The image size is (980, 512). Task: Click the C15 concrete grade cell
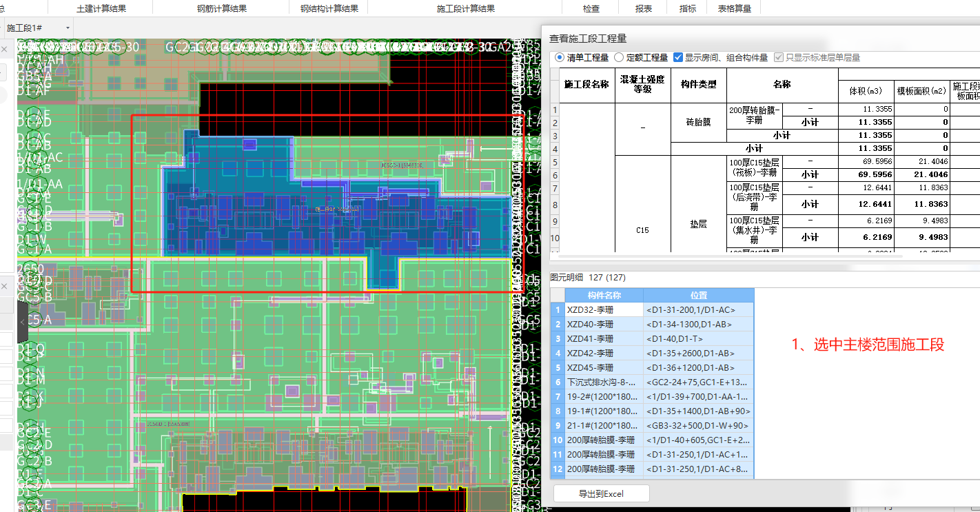point(642,230)
